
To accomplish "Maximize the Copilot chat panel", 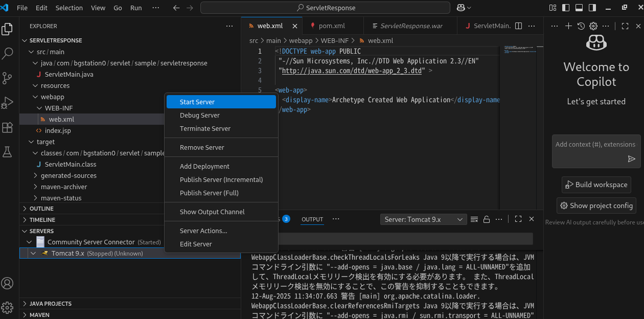I will click(625, 26).
